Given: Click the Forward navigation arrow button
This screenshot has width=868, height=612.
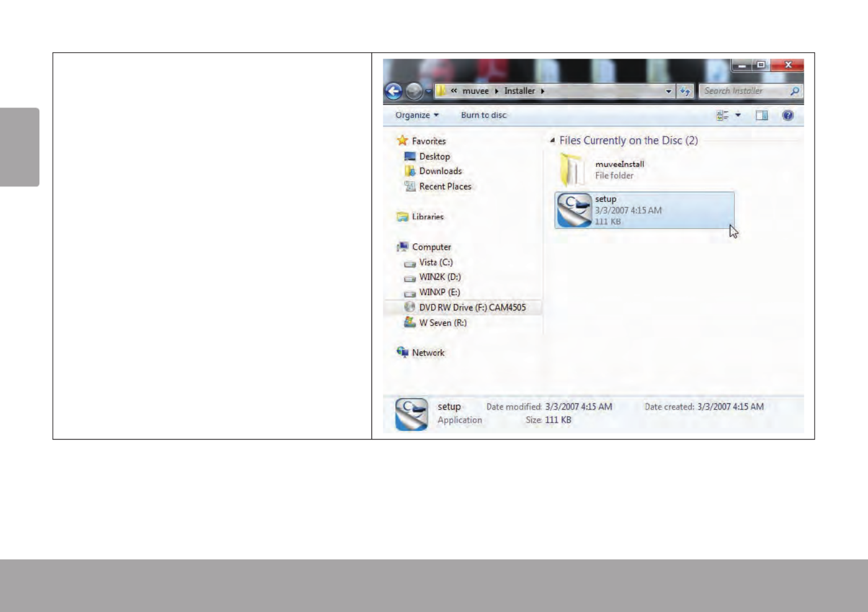Looking at the screenshot, I should [x=414, y=91].
